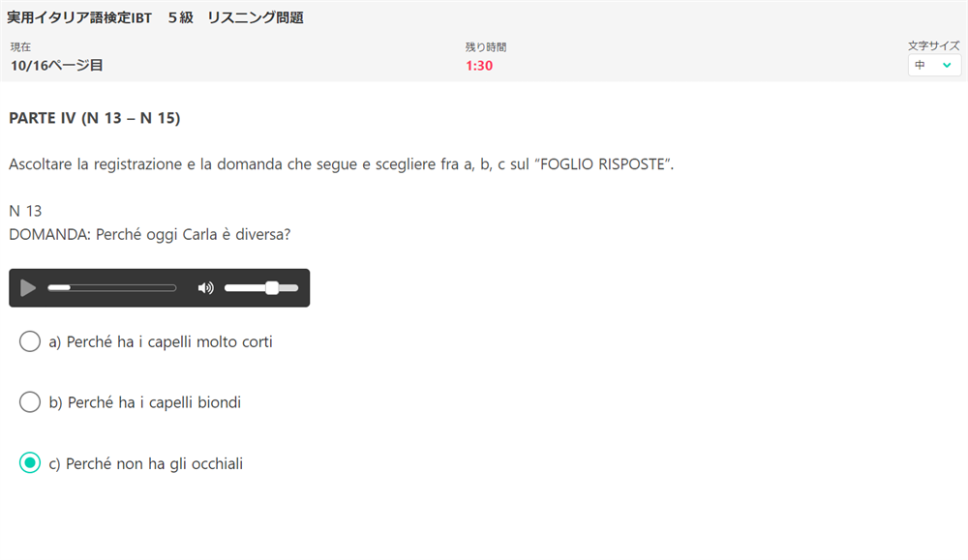This screenshot has width=968, height=560.
Task: Open the 文字サイズ font size dropdown
Action: coord(934,66)
